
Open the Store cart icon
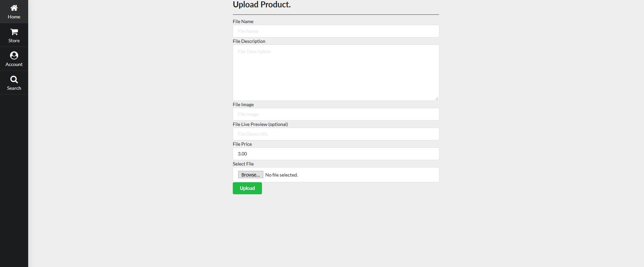point(14,32)
